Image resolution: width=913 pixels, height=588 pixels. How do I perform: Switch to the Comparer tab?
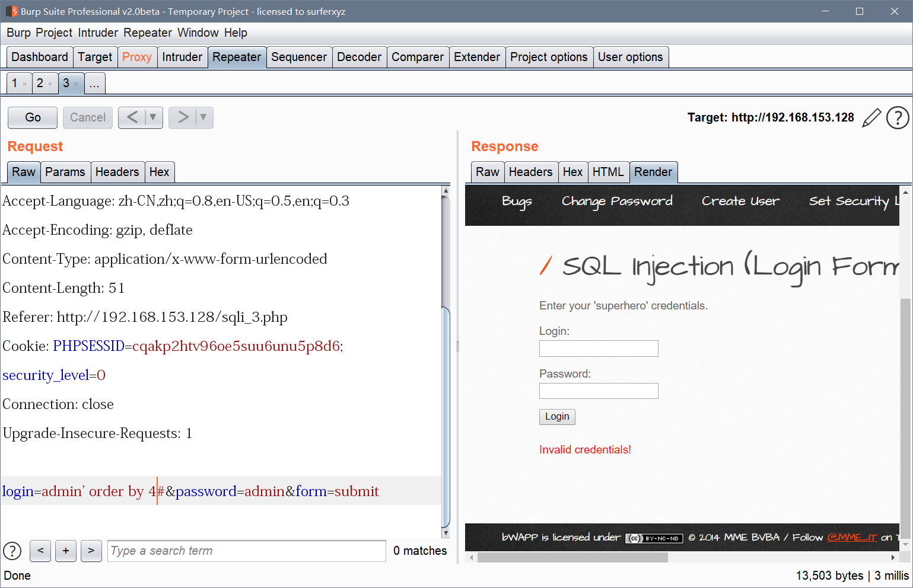point(418,57)
